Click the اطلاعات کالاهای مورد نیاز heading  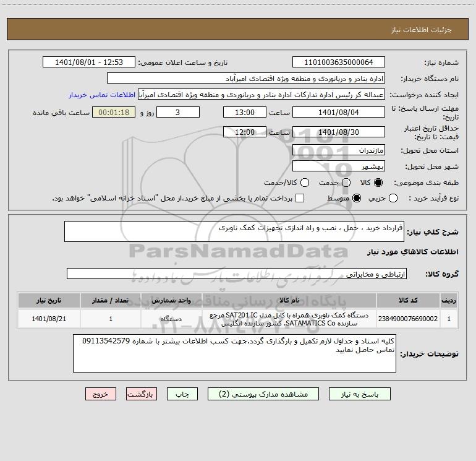coord(413,252)
